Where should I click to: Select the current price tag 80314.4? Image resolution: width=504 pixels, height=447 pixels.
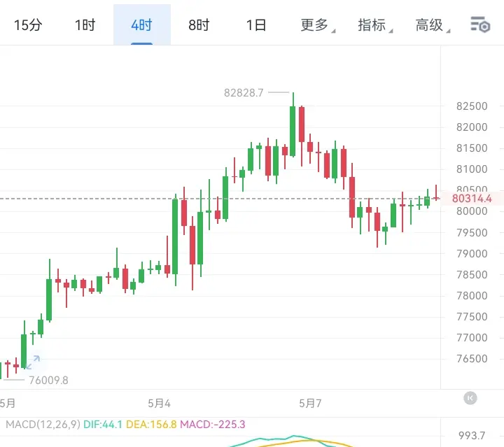click(472, 199)
